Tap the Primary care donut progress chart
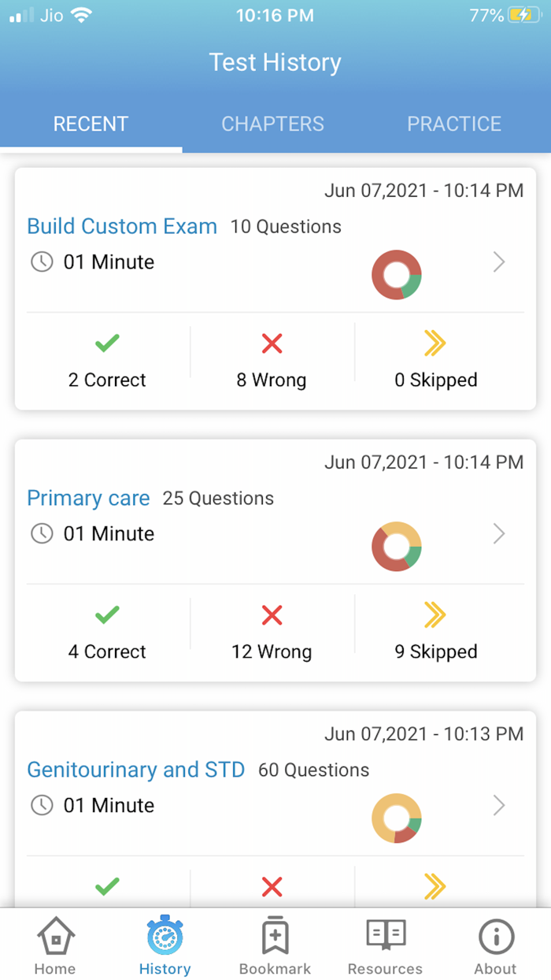The height and width of the screenshot is (980, 551). coord(397,546)
